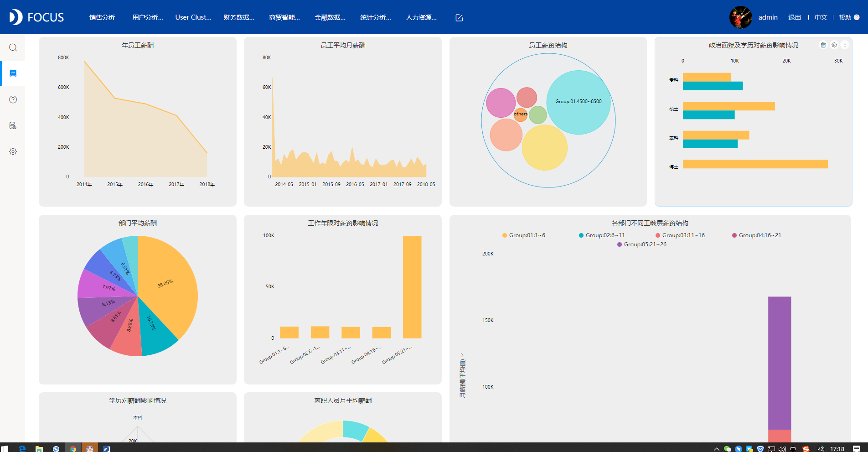868x452 pixels.
Task: Click the edit icon after the dashboard tabs
Action: click(459, 18)
